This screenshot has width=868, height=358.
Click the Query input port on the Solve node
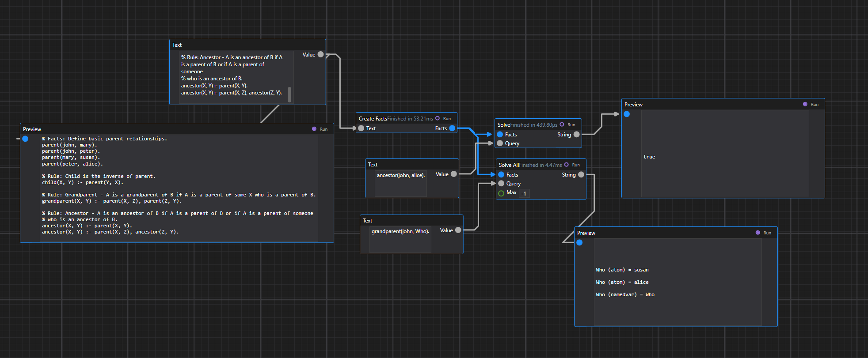[x=500, y=143]
